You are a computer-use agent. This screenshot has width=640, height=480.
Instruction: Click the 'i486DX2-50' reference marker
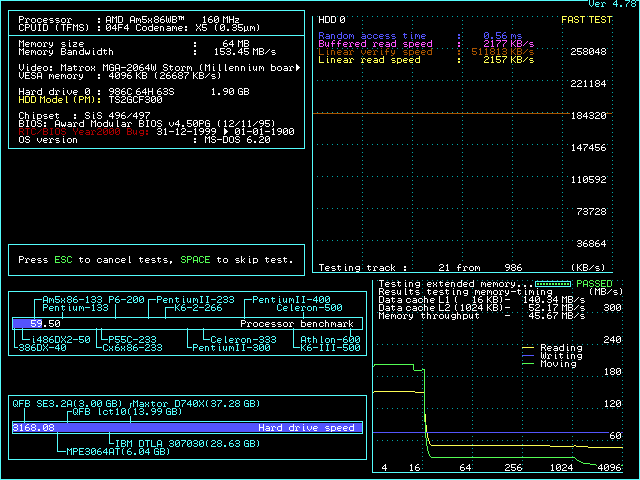point(60,340)
